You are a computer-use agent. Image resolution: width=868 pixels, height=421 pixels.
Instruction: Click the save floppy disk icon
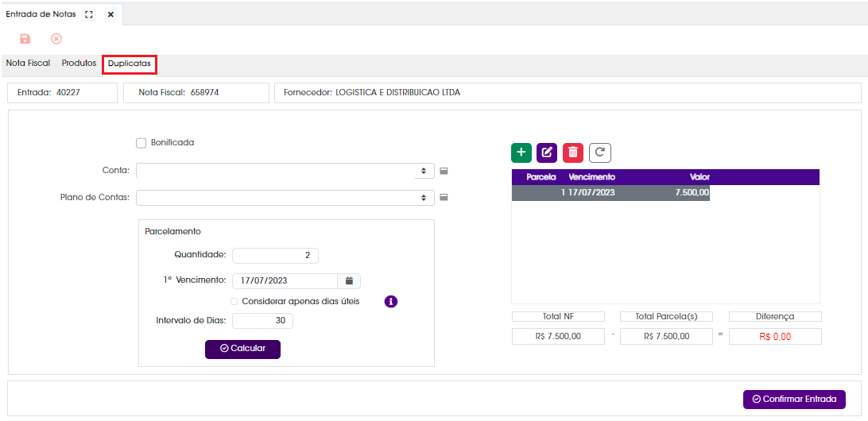click(25, 39)
